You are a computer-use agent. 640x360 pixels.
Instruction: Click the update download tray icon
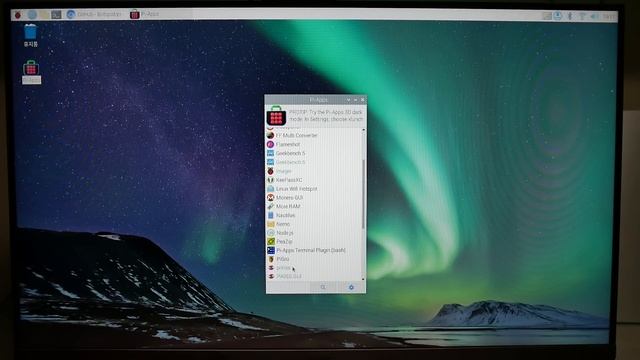click(x=557, y=16)
